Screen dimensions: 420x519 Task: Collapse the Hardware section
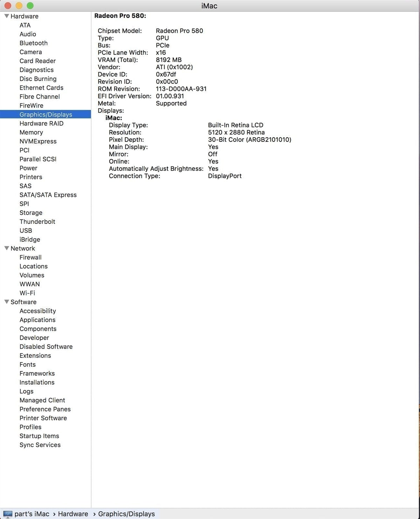(6, 16)
